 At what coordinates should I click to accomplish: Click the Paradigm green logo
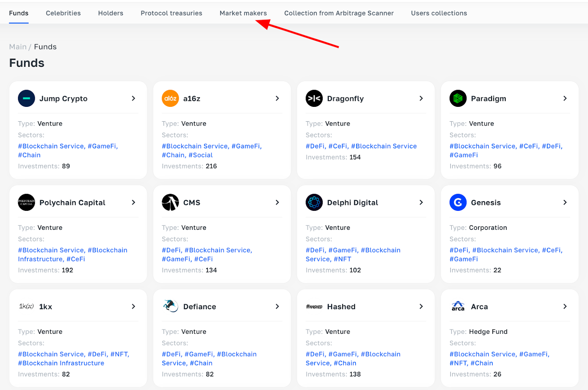point(458,98)
